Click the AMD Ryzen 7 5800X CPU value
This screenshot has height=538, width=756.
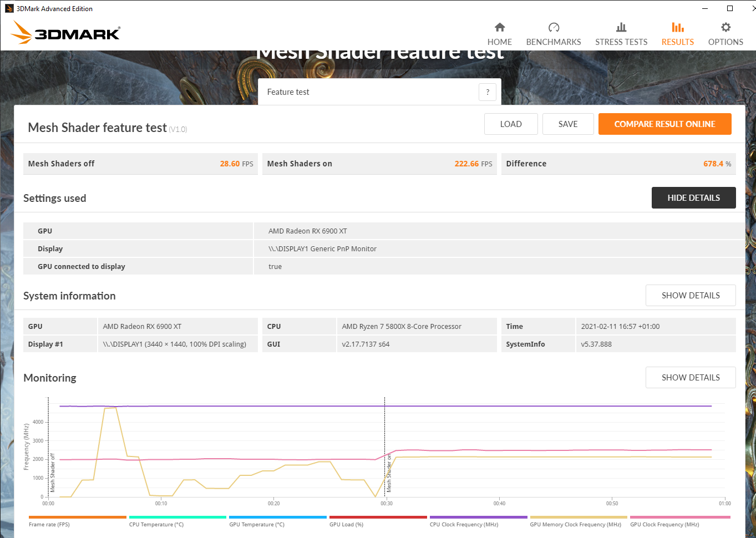(402, 327)
